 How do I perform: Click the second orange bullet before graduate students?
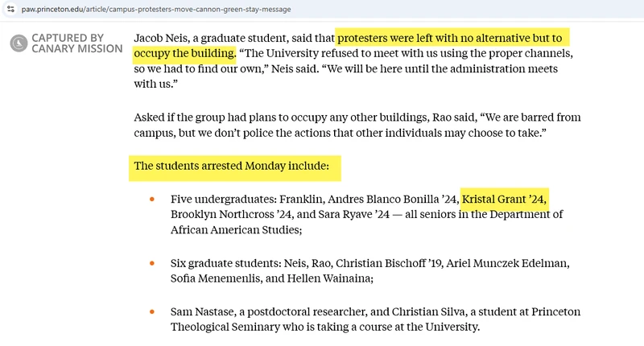[152, 263]
